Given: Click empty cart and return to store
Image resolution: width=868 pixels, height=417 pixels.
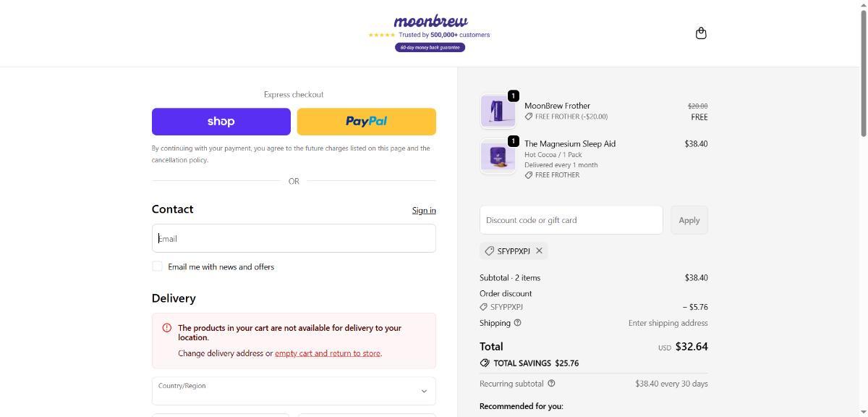Looking at the screenshot, I should (x=328, y=353).
